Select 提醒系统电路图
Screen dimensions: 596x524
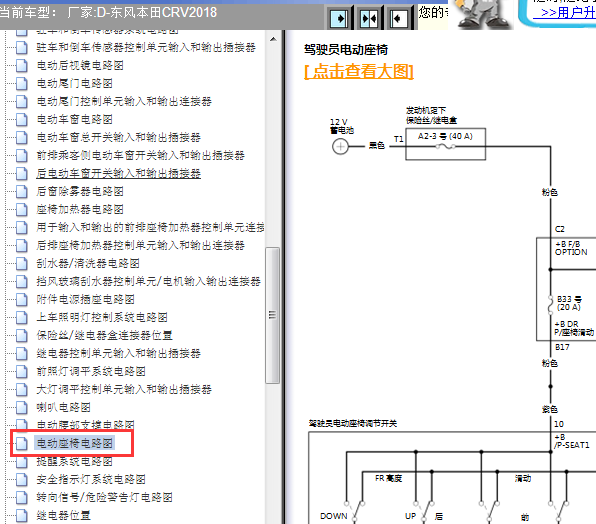pos(74,461)
